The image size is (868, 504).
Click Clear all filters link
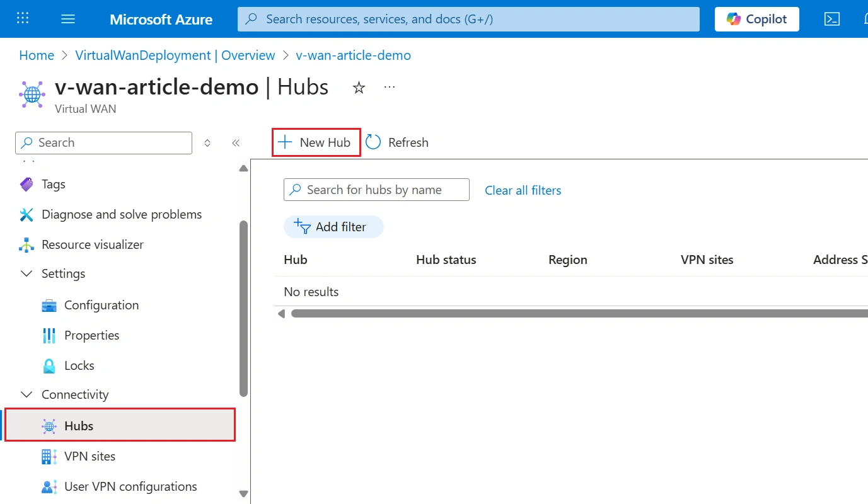(523, 190)
